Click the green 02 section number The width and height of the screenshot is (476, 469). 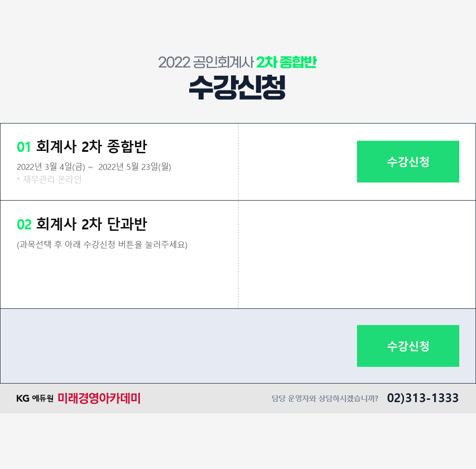24,225
